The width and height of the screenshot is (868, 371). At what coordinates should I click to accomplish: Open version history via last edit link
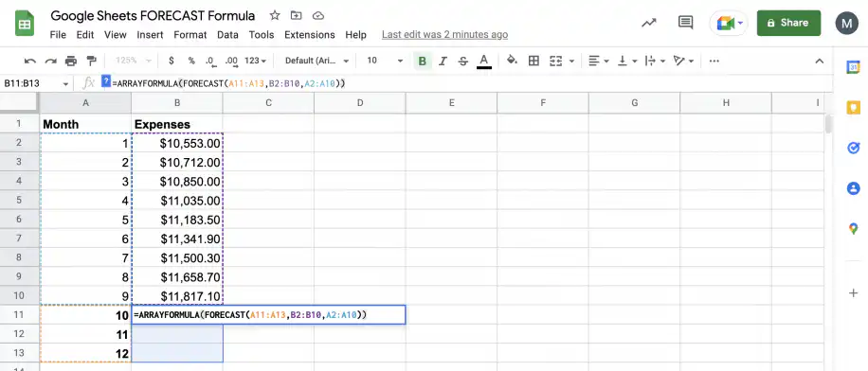pyautogui.click(x=444, y=35)
